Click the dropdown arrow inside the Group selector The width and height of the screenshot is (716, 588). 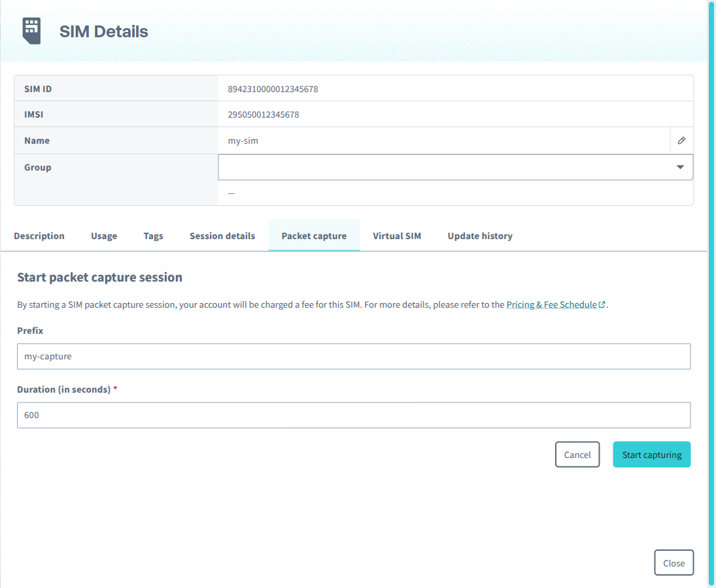coord(679,167)
